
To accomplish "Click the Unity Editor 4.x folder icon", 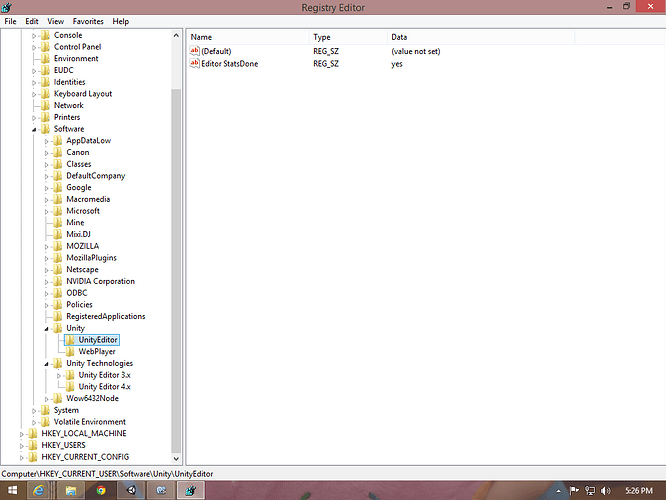I will tap(70, 387).
